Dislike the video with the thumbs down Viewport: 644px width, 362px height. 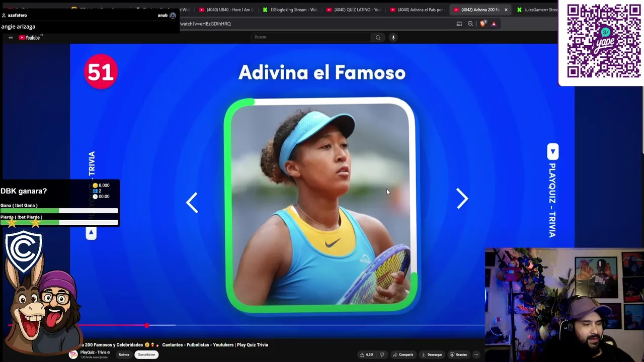pos(382,354)
